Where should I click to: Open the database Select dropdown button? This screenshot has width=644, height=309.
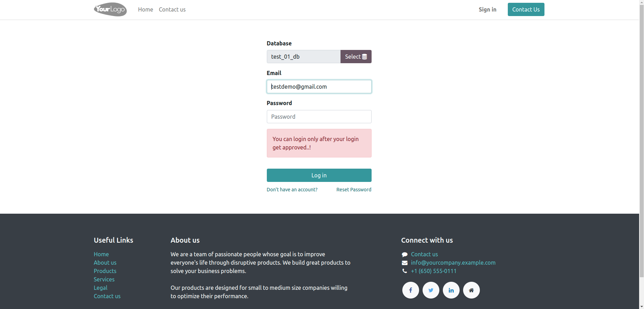(356, 57)
